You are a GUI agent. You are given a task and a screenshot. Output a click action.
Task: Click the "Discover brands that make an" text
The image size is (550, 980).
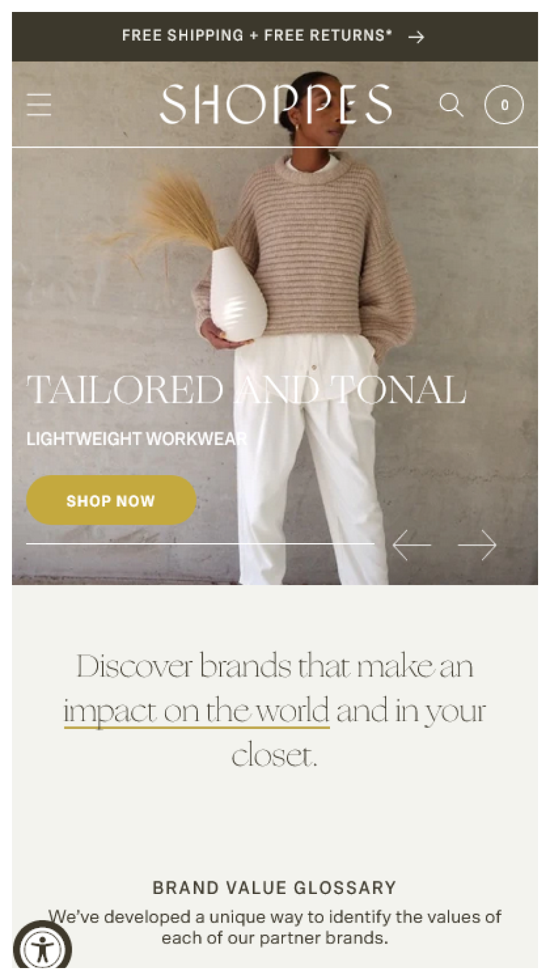[x=275, y=666]
